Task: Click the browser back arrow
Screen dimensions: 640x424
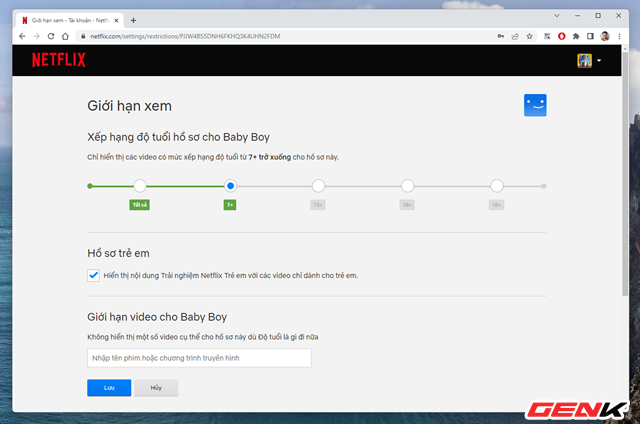Action: [x=22, y=36]
